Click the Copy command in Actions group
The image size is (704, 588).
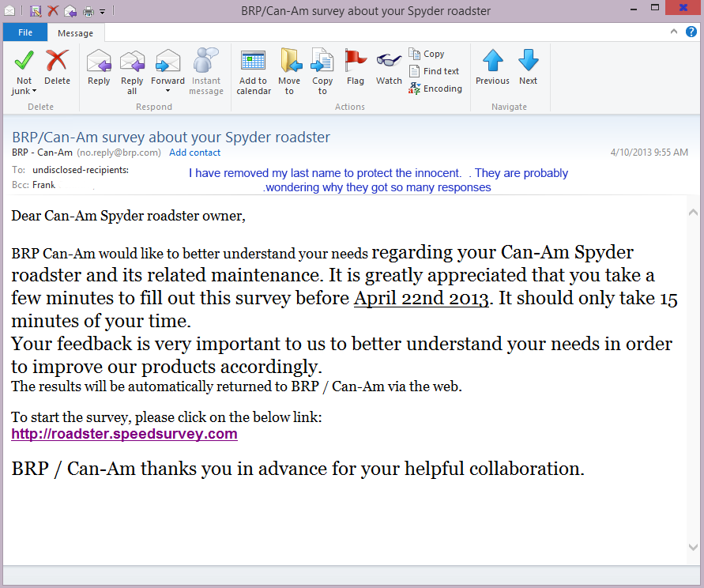(427, 54)
